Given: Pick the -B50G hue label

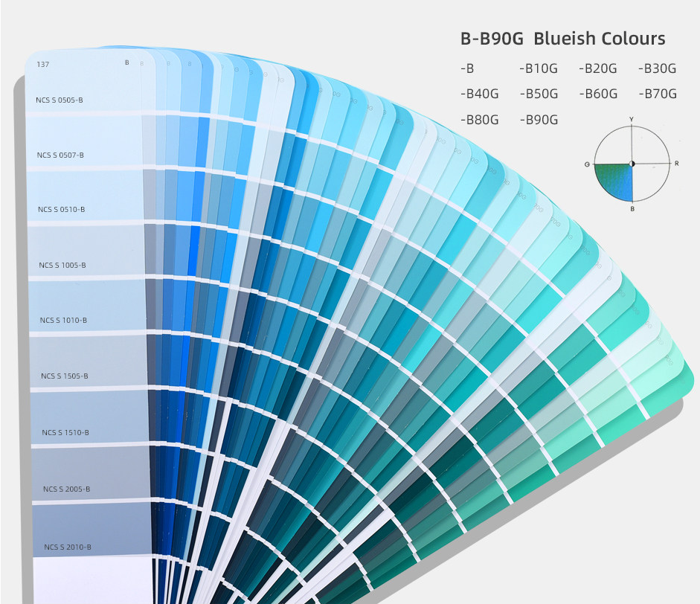Looking at the screenshot, I should [539, 94].
